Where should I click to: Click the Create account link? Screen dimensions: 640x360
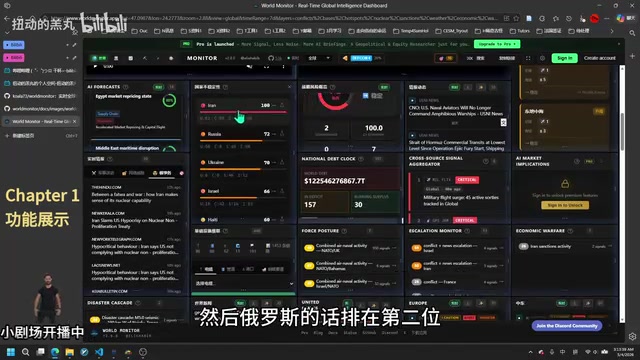tap(600, 58)
